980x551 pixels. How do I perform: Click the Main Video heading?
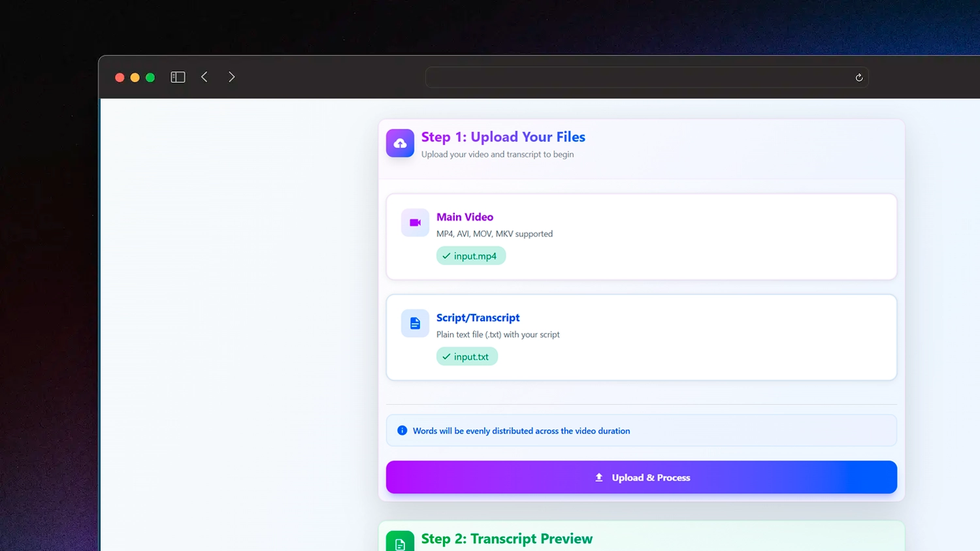click(x=465, y=217)
